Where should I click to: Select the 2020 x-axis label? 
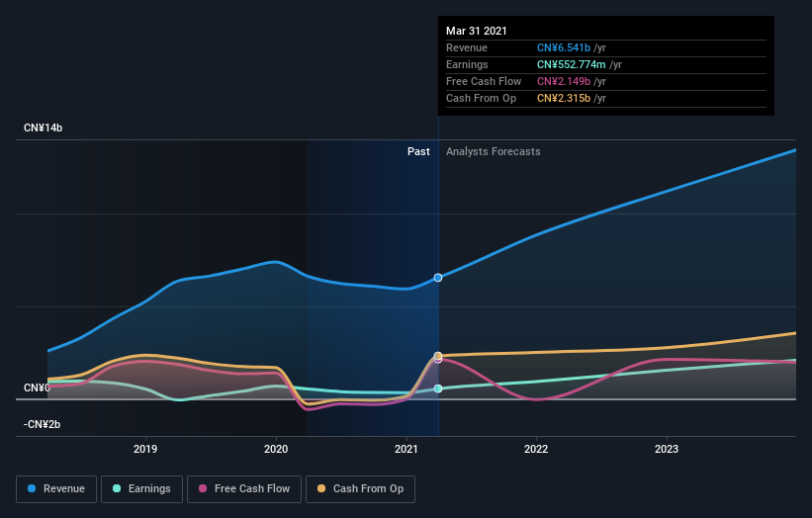[276, 449]
